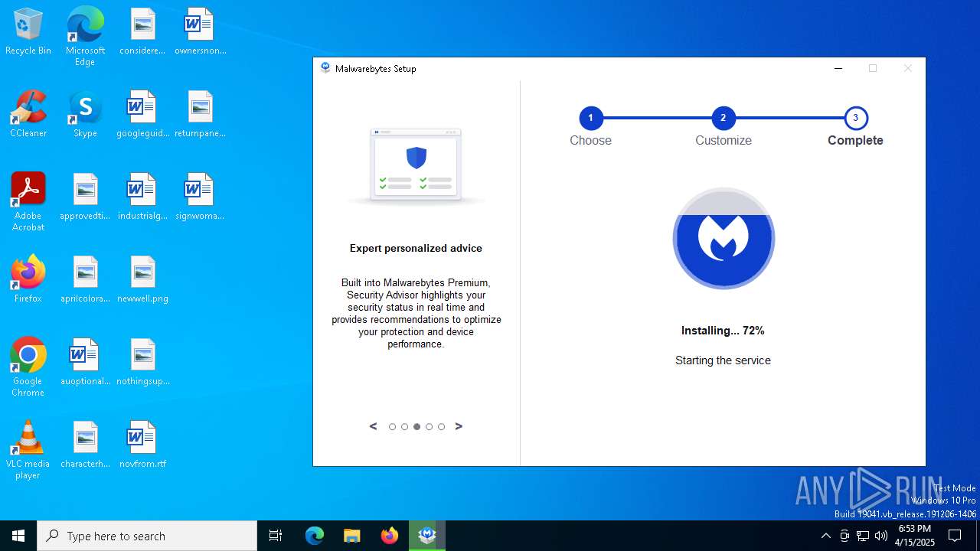Select first carousel page dot

tap(392, 427)
